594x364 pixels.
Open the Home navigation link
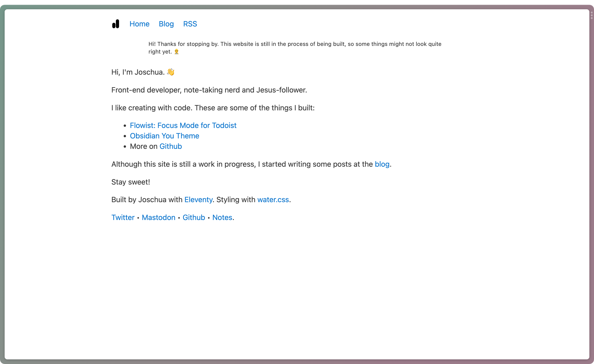(x=139, y=24)
